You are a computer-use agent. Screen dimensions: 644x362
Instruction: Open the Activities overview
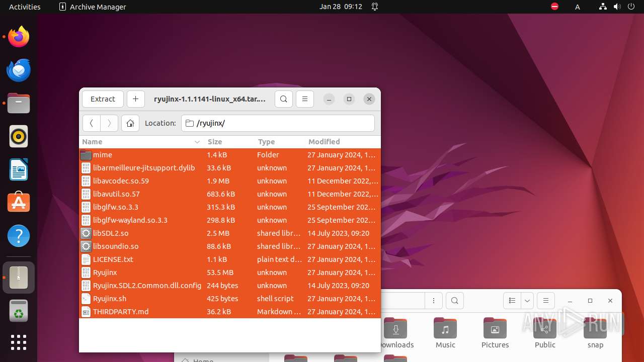point(25,7)
